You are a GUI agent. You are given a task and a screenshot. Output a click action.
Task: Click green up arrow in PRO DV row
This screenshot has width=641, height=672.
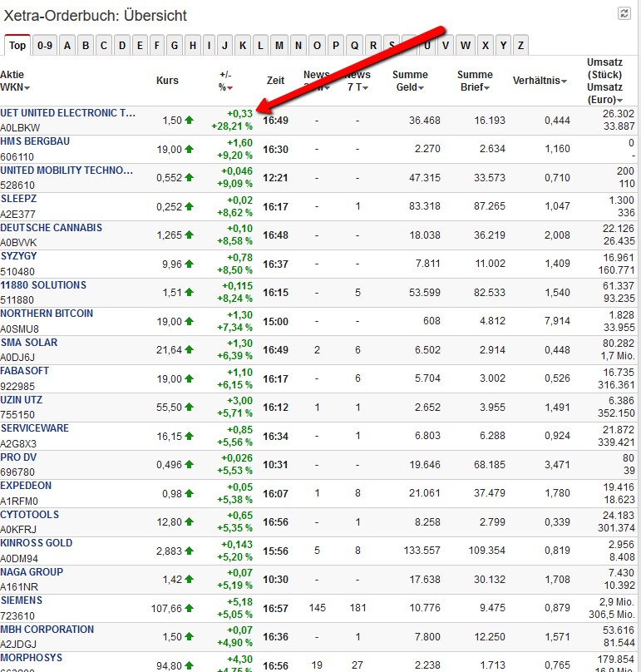pyautogui.click(x=190, y=465)
